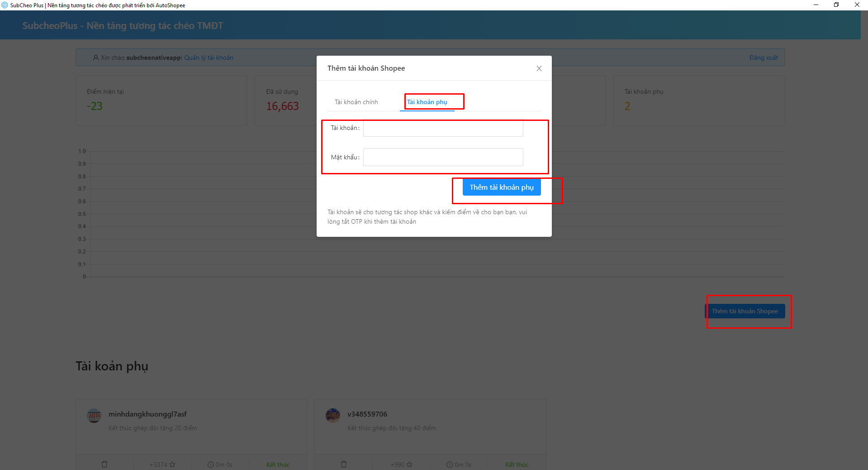Click the SubcheoPlus header title
This screenshot has width=868, height=470.
tap(123, 26)
